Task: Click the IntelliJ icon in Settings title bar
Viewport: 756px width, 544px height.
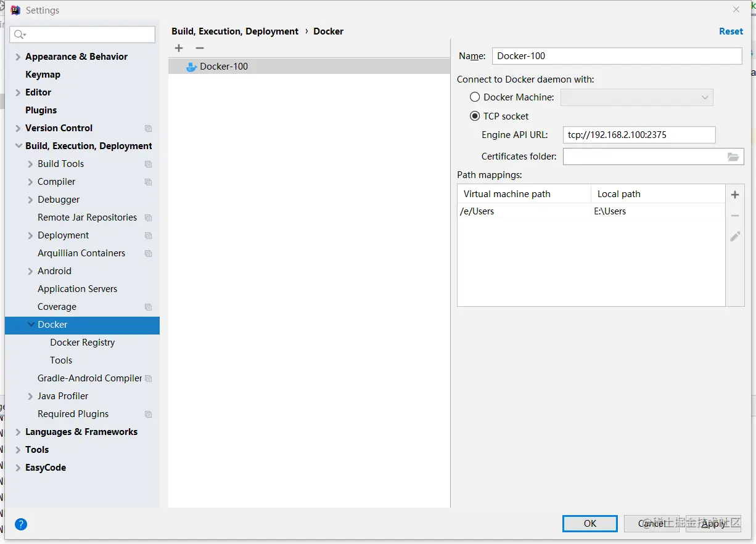Action: [x=15, y=10]
